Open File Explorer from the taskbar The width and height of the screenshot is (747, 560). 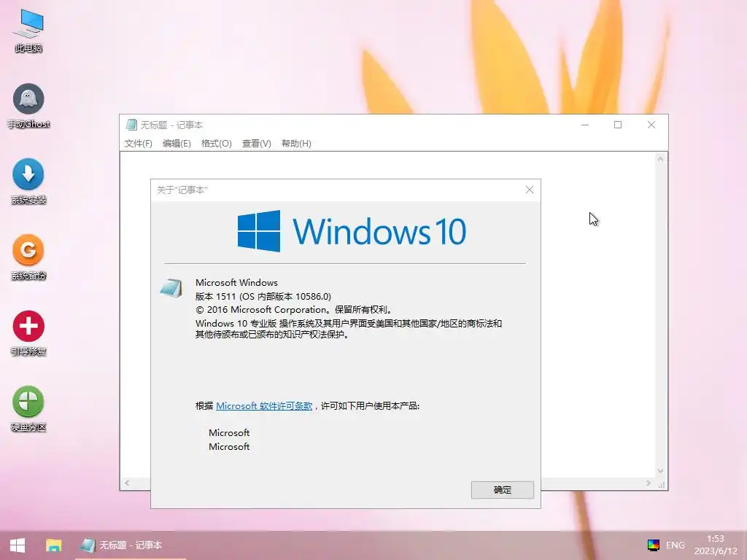pos(54,545)
